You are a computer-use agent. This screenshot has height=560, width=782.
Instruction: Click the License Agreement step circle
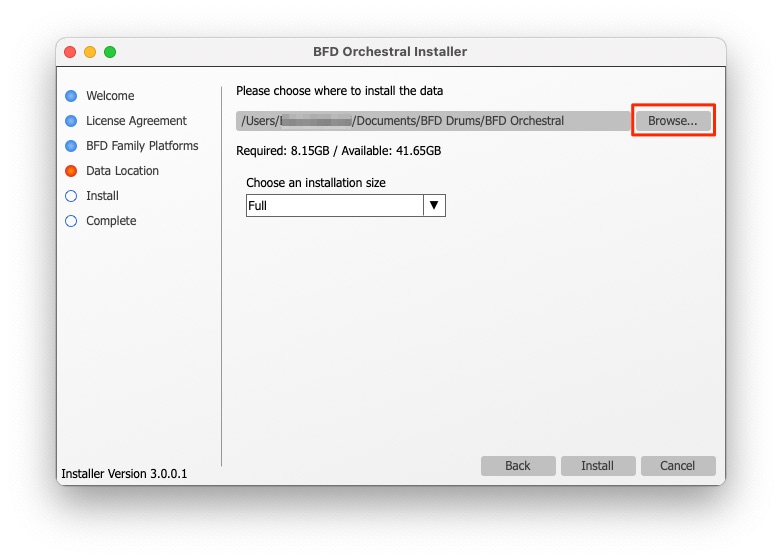click(71, 121)
